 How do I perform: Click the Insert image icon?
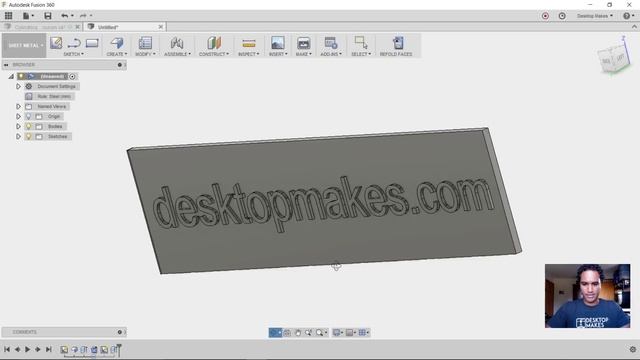tap(278, 43)
